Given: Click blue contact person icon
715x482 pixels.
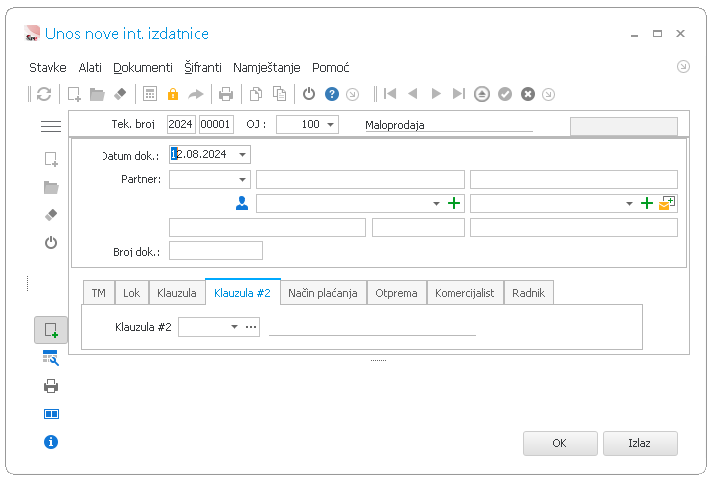Looking at the screenshot, I should [242, 203].
